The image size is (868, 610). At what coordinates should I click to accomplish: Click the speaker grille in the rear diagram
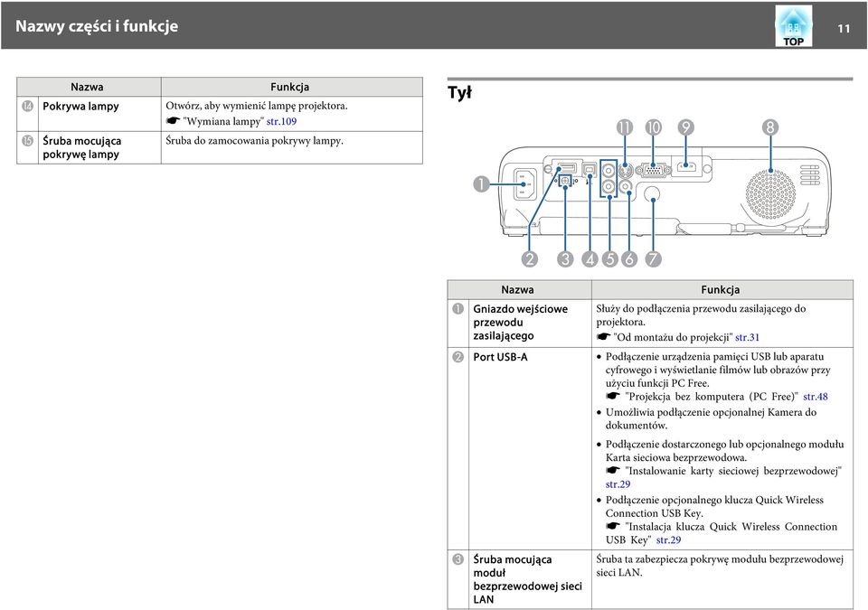(x=770, y=193)
